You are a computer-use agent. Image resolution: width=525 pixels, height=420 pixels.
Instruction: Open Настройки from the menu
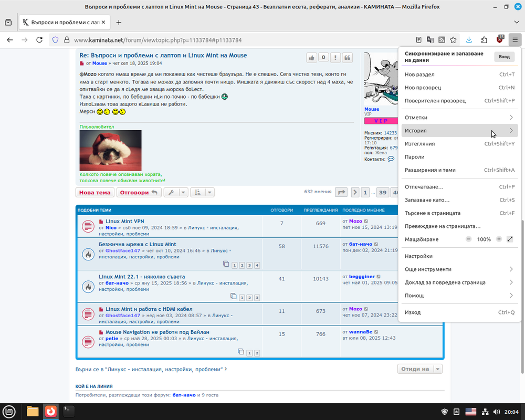tap(459, 256)
